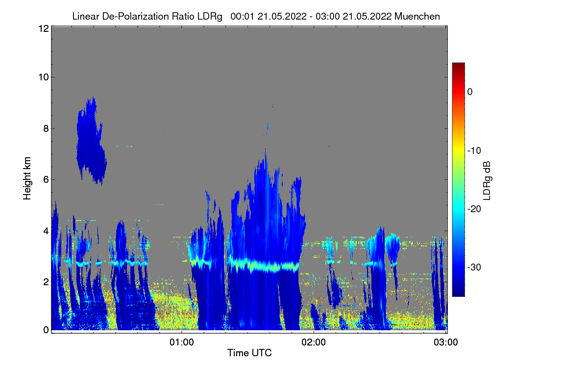Click the colorbar -20 label
This screenshot has height=392, width=588.
tap(474, 209)
